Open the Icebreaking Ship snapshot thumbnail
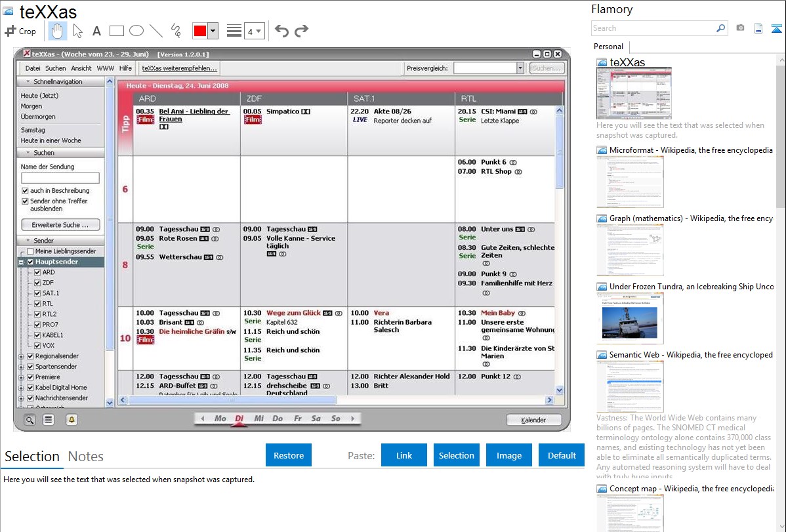This screenshot has height=532, width=786. [630, 318]
